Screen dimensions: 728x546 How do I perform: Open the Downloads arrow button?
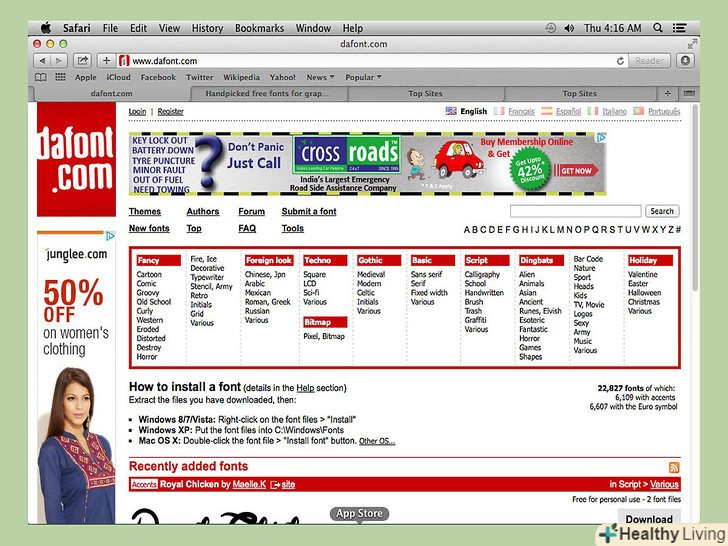coord(685,60)
